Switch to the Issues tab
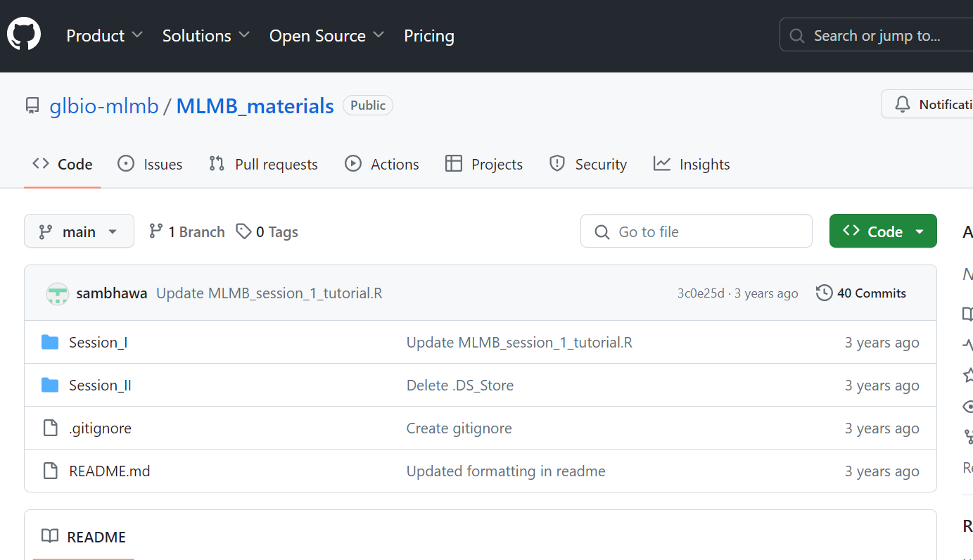 coord(149,164)
